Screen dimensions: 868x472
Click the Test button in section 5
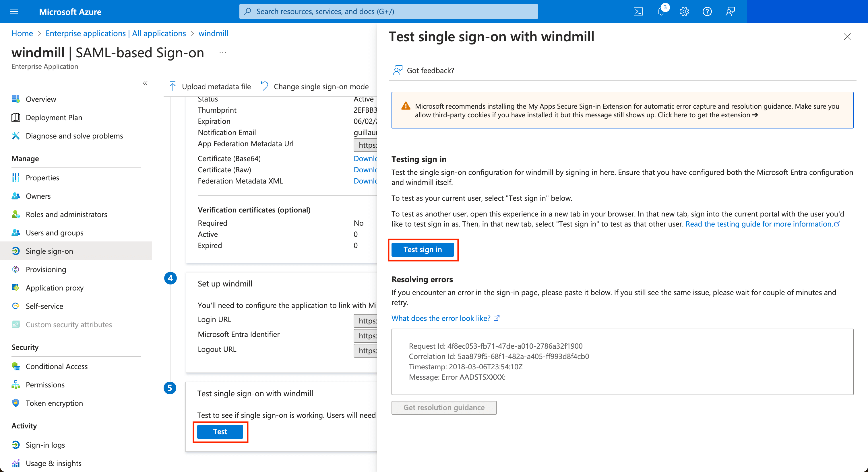tap(219, 431)
